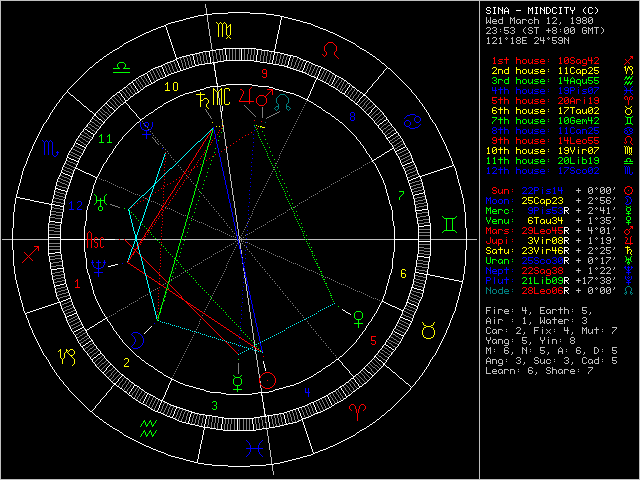
Task: Select the Jupiter symbol inside the wheel
Action: (247, 97)
